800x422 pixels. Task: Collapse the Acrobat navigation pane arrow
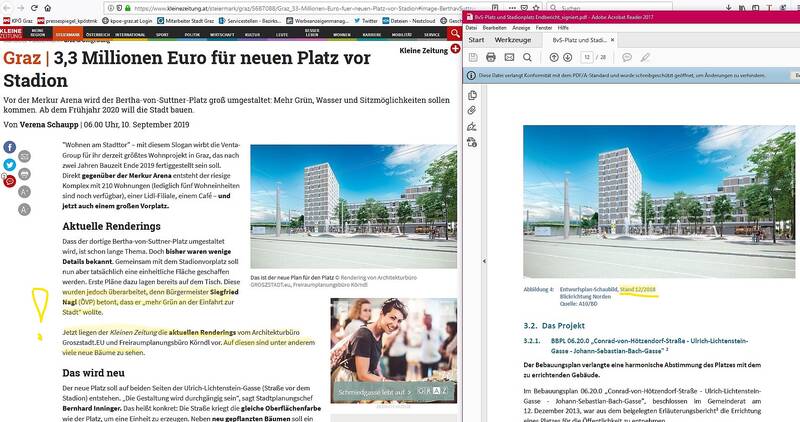pos(484,261)
